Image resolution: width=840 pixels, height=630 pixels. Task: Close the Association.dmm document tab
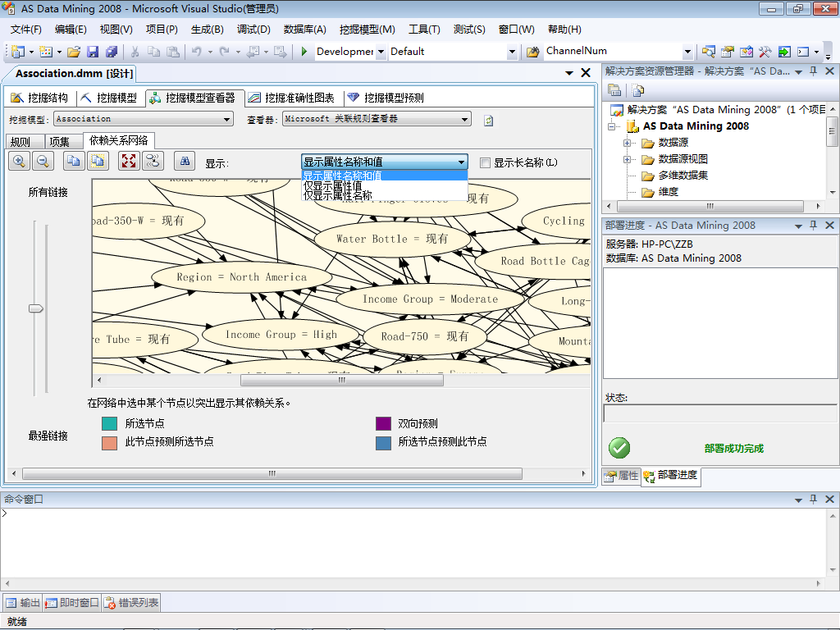[586, 73]
